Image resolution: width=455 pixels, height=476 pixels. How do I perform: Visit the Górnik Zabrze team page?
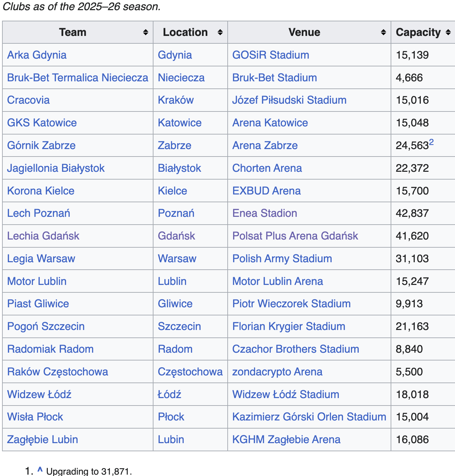tap(41, 145)
